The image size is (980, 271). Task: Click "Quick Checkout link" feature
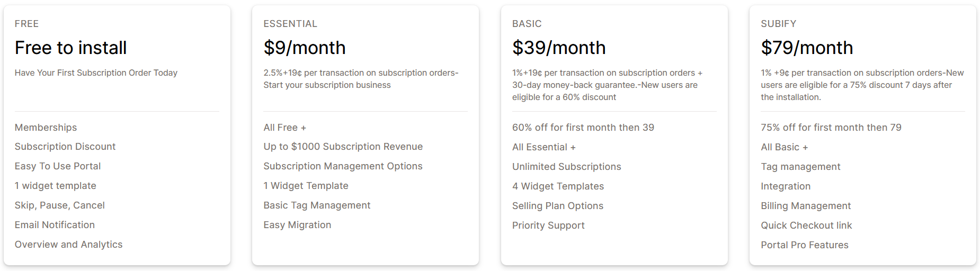click(x=806, y=225)
